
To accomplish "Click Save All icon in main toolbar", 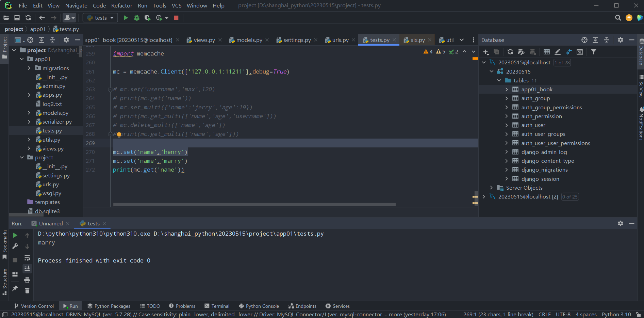I will [17, 18].
